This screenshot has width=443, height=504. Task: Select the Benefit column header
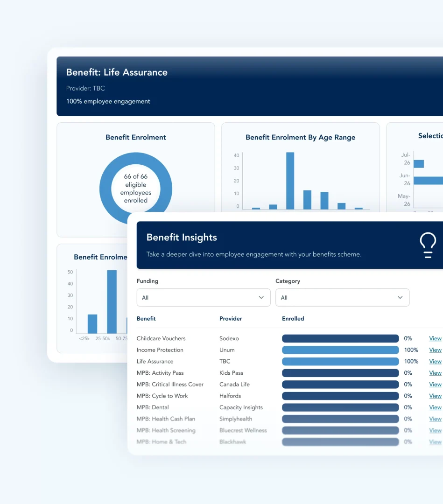click(x=146, y=319)
